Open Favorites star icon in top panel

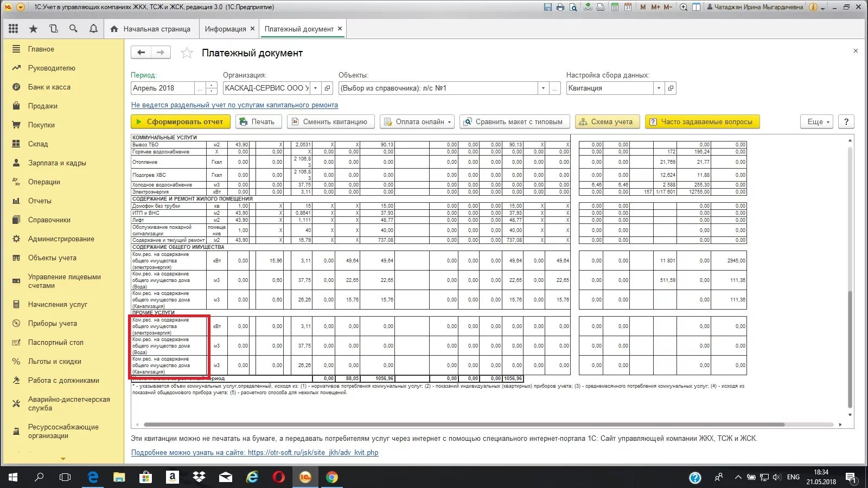(x=34, y=29)
